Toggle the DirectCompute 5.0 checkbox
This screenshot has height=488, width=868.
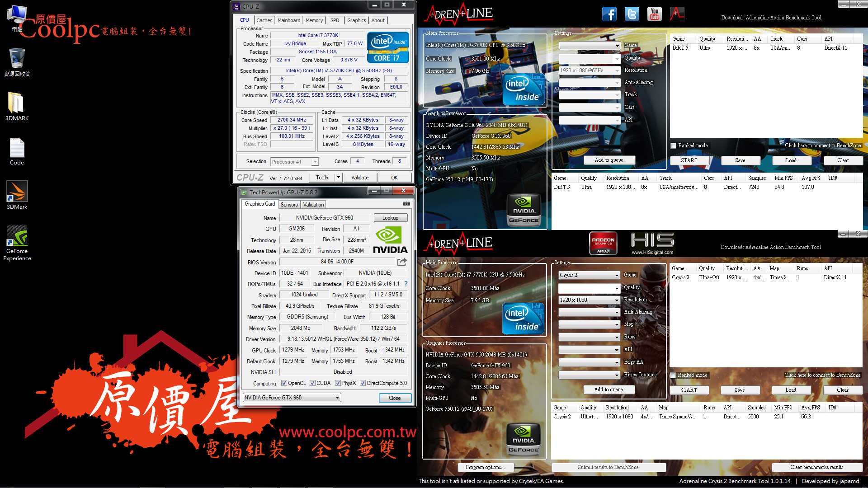(363, 383)
